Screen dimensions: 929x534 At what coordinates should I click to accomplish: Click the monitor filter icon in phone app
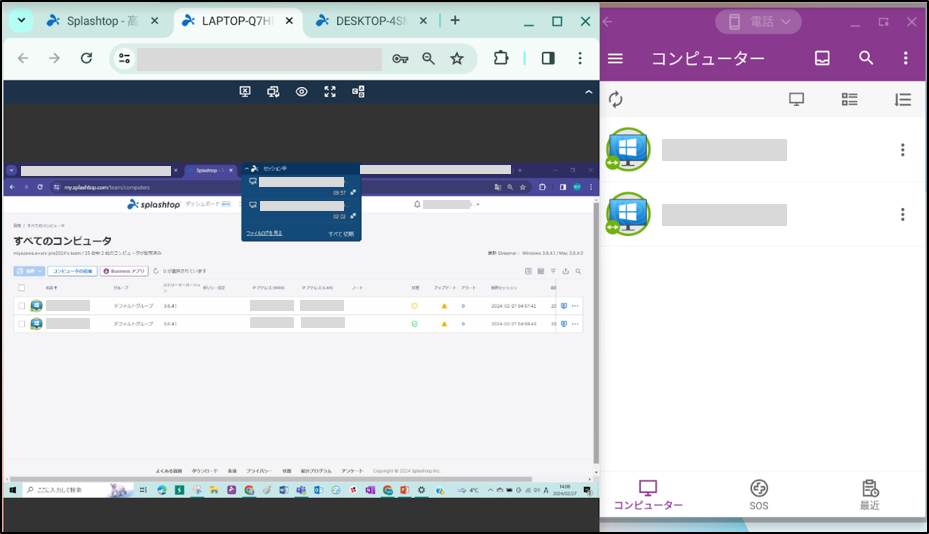797,100
